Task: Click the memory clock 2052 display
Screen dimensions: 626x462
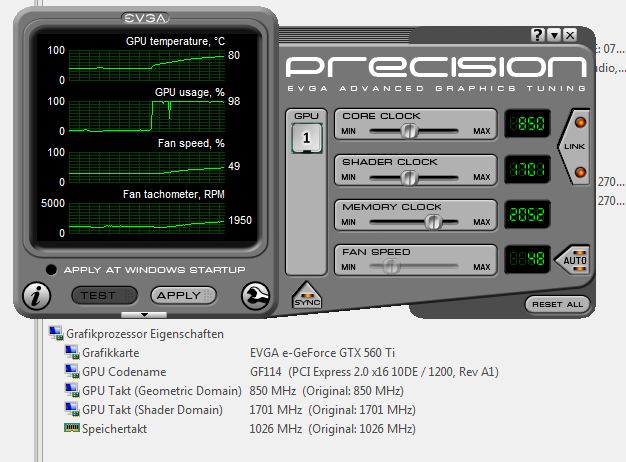Action: pos(527,214)
